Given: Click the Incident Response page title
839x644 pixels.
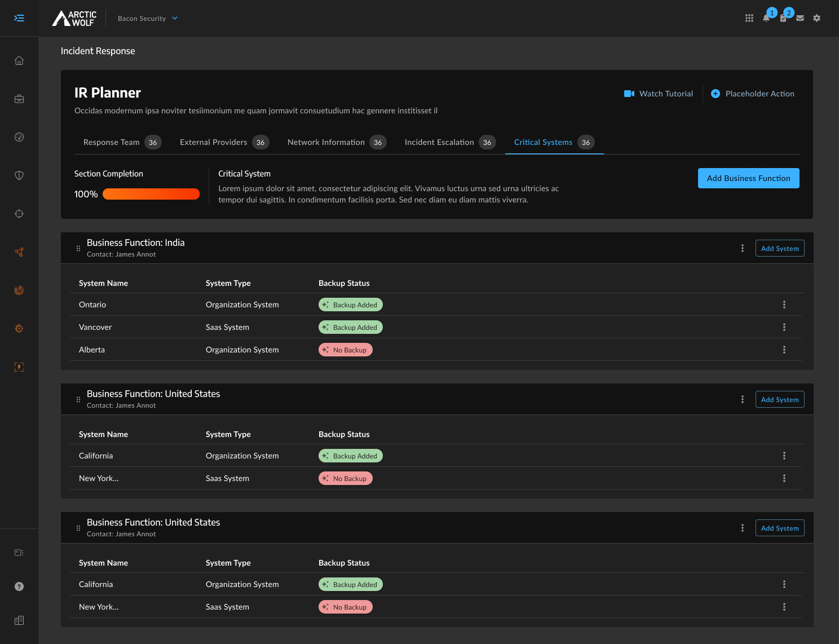Looking at the screenshot, I should pos(98,51).
